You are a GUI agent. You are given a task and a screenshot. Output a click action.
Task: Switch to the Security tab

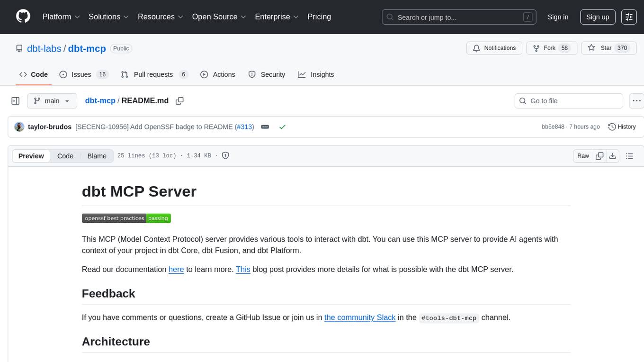tap(267, 74)
